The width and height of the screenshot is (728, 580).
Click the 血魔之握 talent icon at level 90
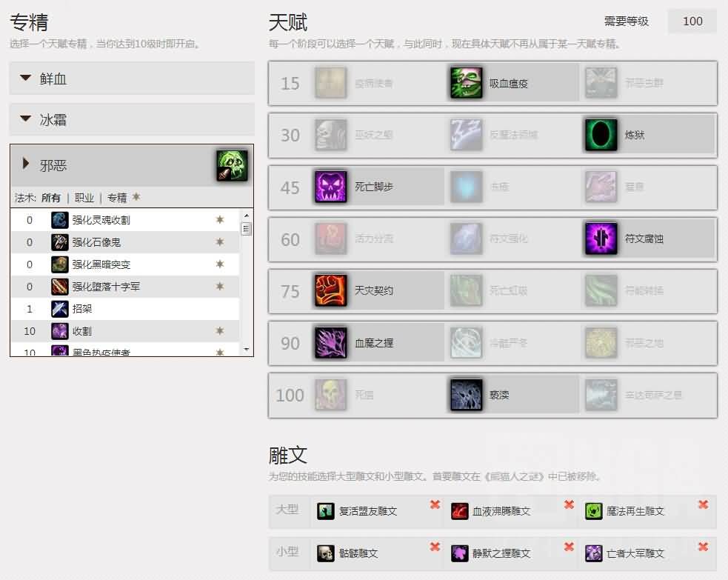tap(331, 343)
